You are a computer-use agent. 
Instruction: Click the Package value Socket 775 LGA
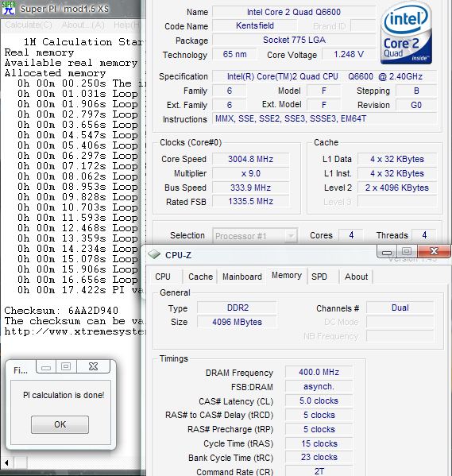(x=294, y=40)
